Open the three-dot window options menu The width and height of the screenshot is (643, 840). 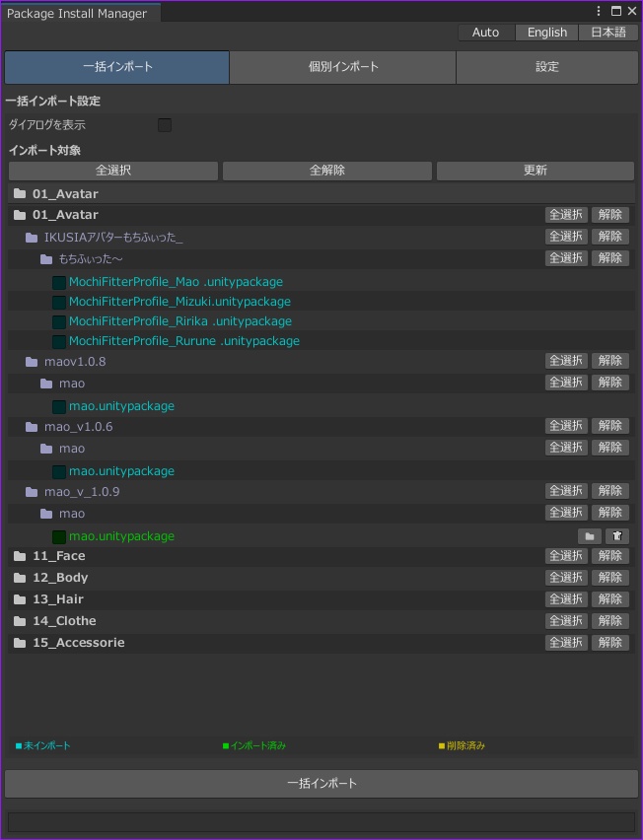pos(597,11)
